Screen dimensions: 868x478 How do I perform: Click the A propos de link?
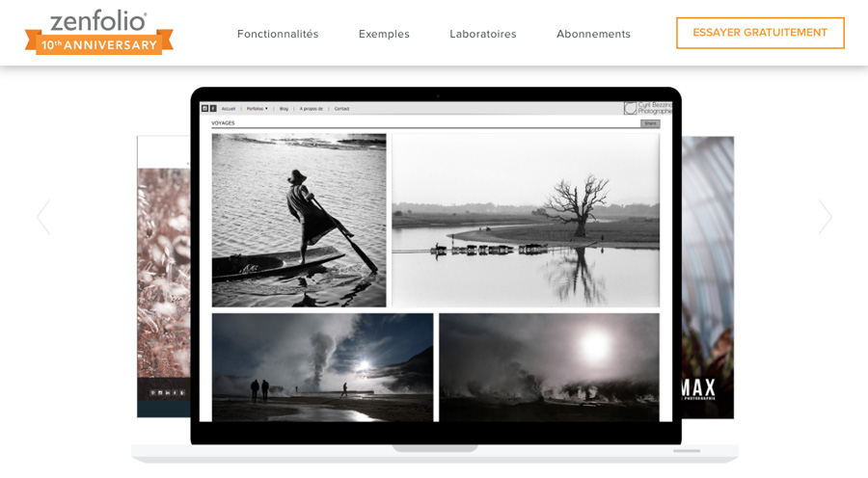tap(312, 109)
